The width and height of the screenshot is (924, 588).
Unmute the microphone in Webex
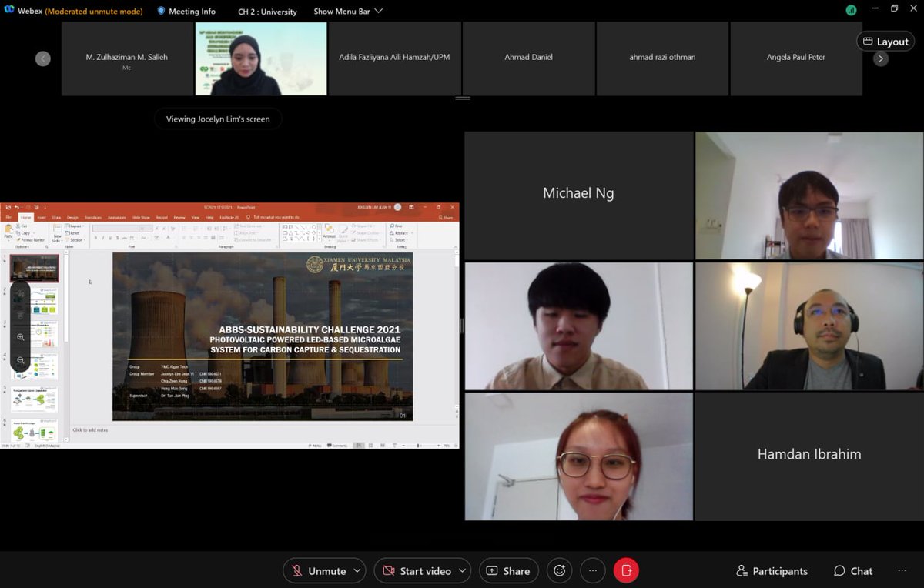318,570
